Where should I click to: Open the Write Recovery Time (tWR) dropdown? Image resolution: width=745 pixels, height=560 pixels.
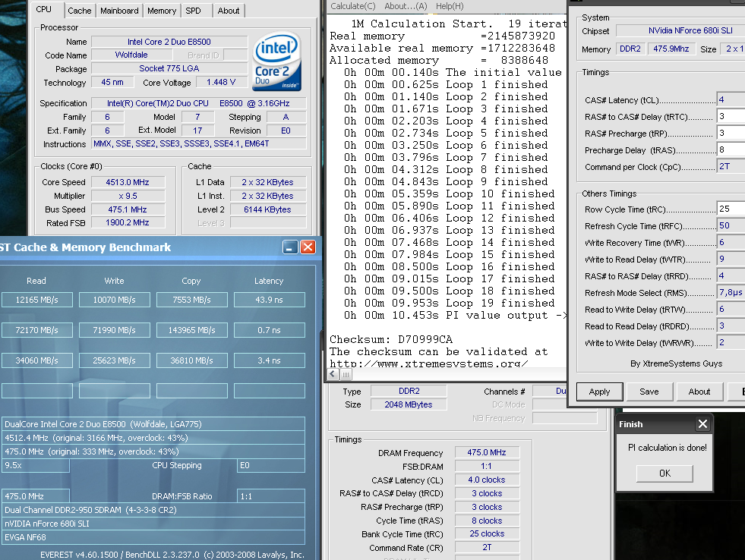tap(731, 242)
